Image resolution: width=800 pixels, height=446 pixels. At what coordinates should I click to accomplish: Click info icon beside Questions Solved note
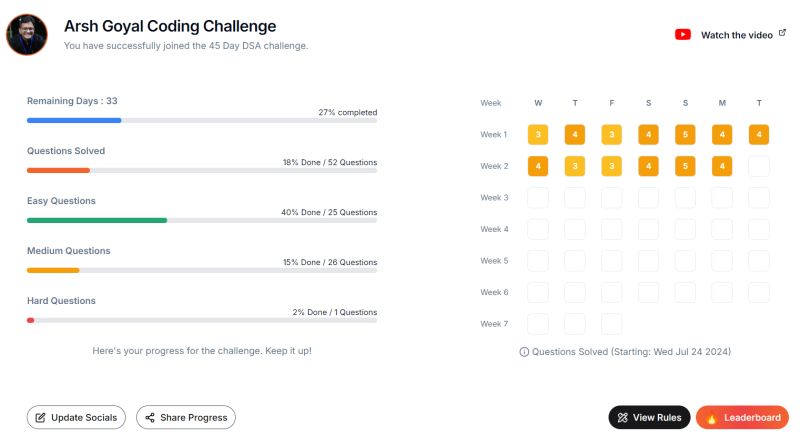coord(524,352)
